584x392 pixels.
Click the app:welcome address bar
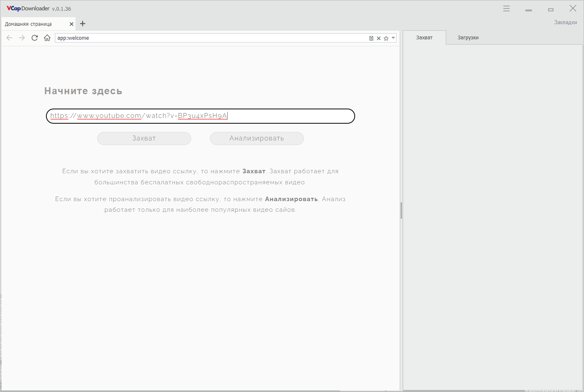coord(205,38)
